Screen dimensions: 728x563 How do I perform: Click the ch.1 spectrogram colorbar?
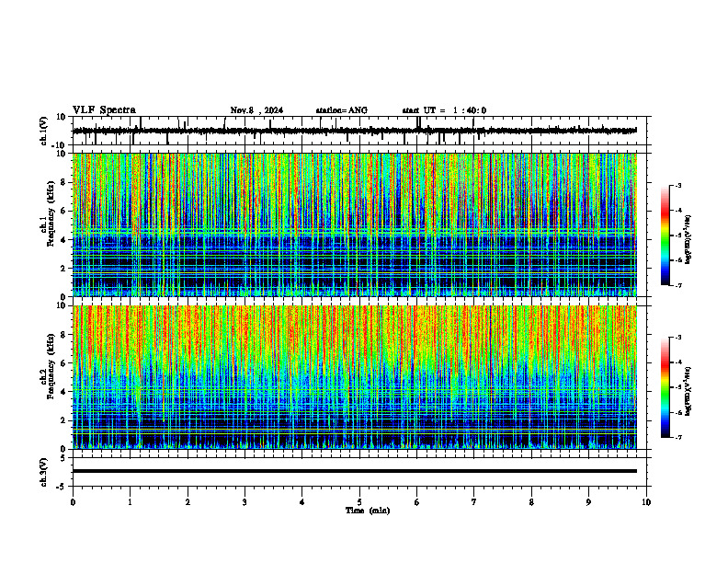[665, 236]
